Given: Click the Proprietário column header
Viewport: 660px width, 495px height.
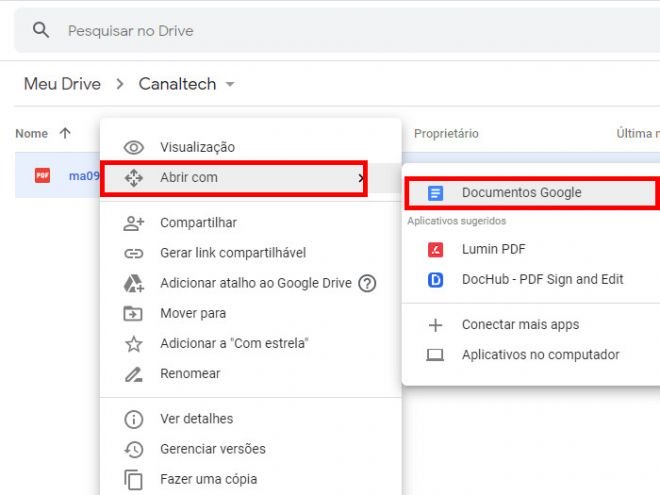Looking at the screenshot, I should [x=446, y=133].
